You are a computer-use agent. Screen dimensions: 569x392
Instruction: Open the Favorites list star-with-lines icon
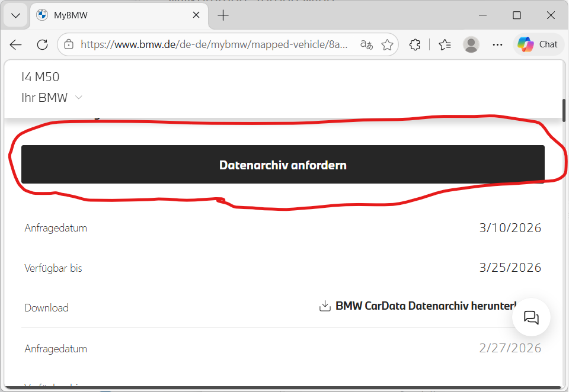(x=445, y=44)
